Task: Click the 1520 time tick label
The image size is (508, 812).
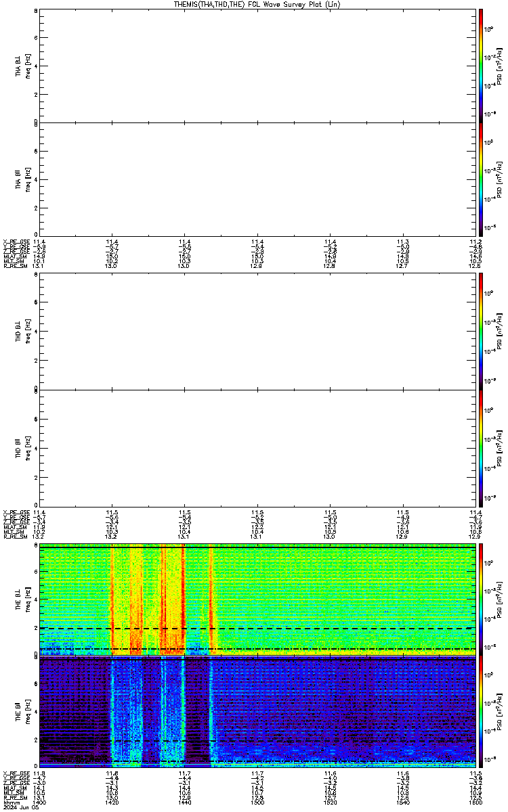Action: (330, 803)
